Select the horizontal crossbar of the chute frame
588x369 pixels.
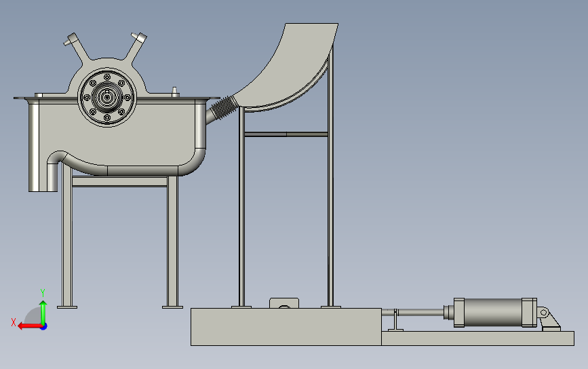286,134
